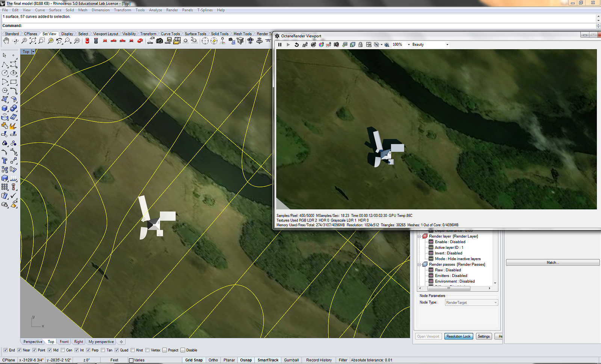Image resolution: width=601 pixels, height=364 pixels.
Task: Open the Analyze menu
Action: (x=155, y=10)
